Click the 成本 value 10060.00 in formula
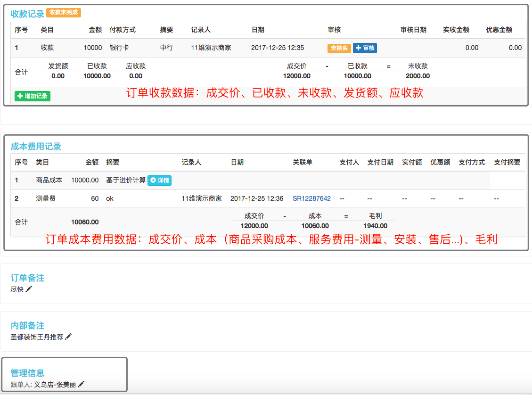The width and height of the screenshot is (532, 395). pos(315,226)
